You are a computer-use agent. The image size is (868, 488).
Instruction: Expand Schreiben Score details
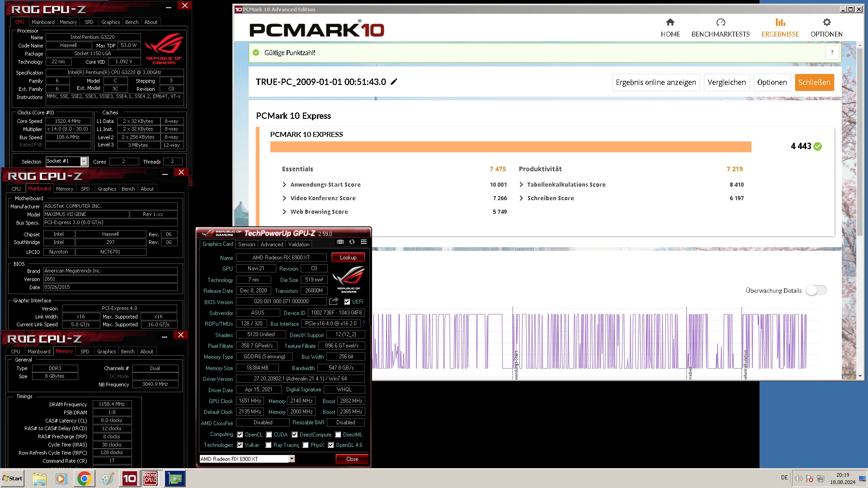521,198
